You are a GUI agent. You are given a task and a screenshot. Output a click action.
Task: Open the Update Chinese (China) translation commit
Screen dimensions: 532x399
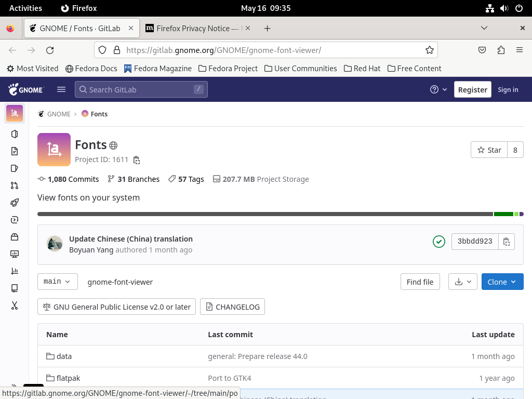[x=131, y=239]
